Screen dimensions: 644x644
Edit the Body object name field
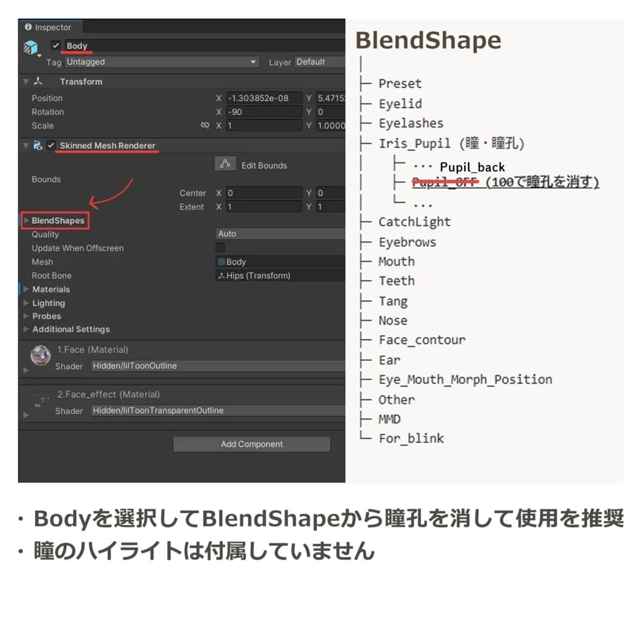click(204, 45)
